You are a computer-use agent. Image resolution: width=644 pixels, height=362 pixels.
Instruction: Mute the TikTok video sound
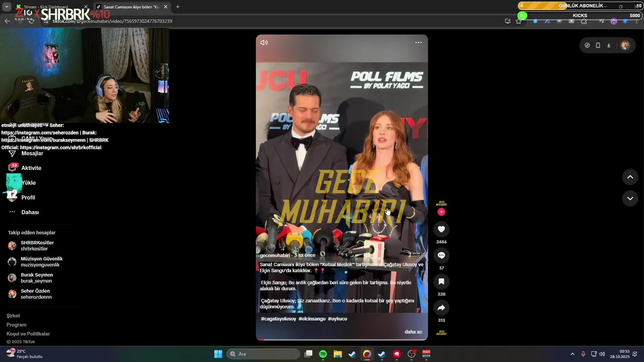[264, 43]
